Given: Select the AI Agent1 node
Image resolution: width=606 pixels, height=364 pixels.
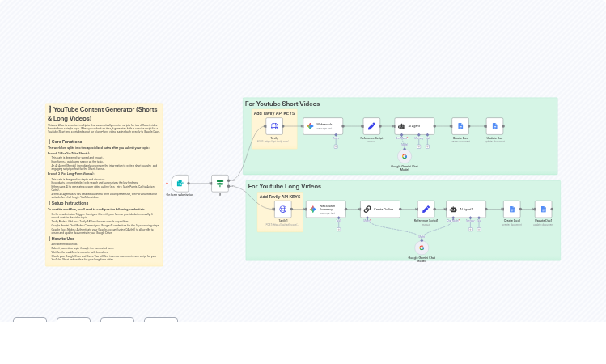Looking at the screenshot, I should [465, 209].
